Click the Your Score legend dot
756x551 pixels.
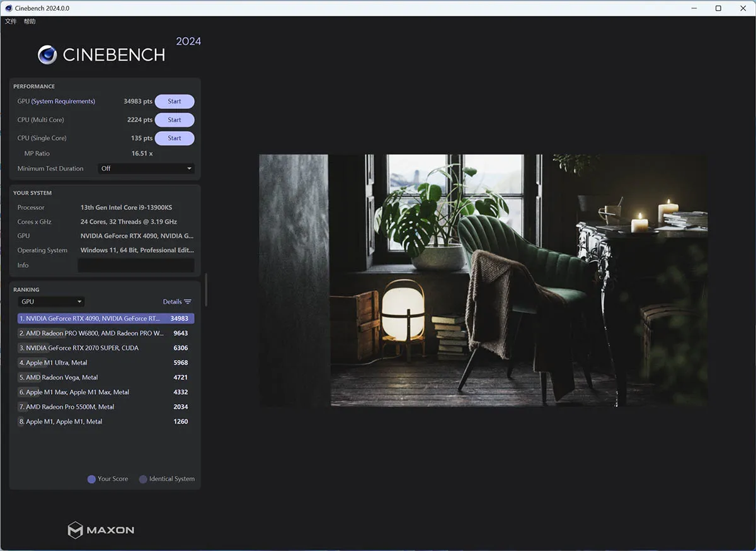click(x=91, y=479)
